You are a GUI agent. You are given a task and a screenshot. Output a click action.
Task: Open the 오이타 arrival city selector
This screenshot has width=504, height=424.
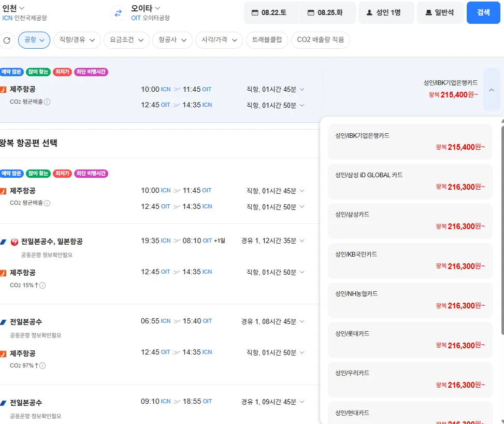click(145, 8)
